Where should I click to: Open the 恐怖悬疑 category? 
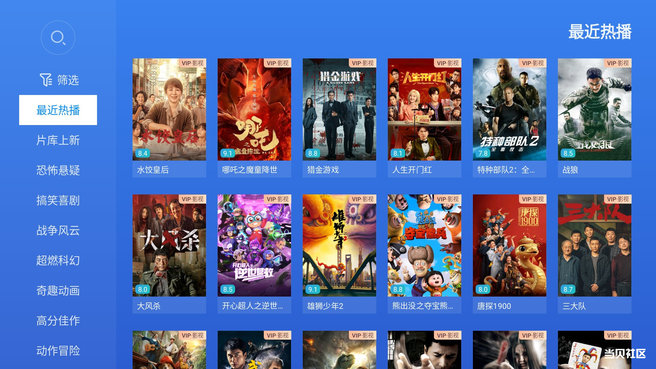coord(58,170)
